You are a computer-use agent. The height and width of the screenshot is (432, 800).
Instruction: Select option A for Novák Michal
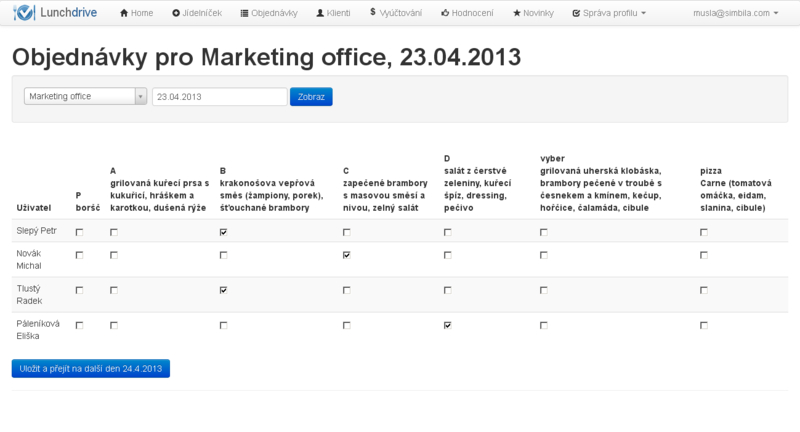pos(114,255)
